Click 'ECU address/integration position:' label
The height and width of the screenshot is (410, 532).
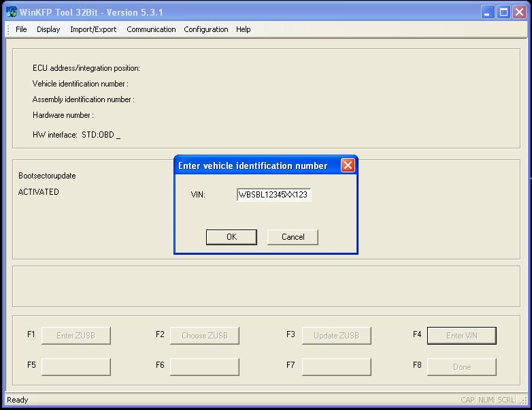[x=86, y=68]
